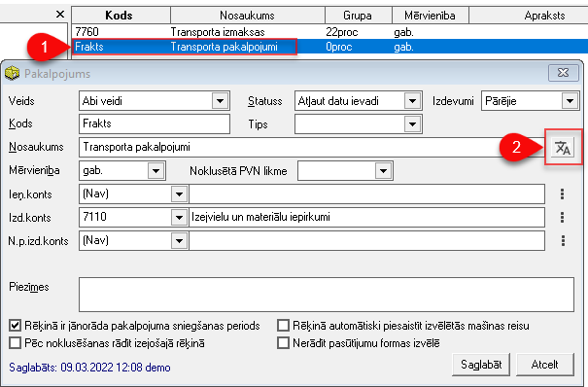Close the side panel with the X icon

[x=60, y=15]
